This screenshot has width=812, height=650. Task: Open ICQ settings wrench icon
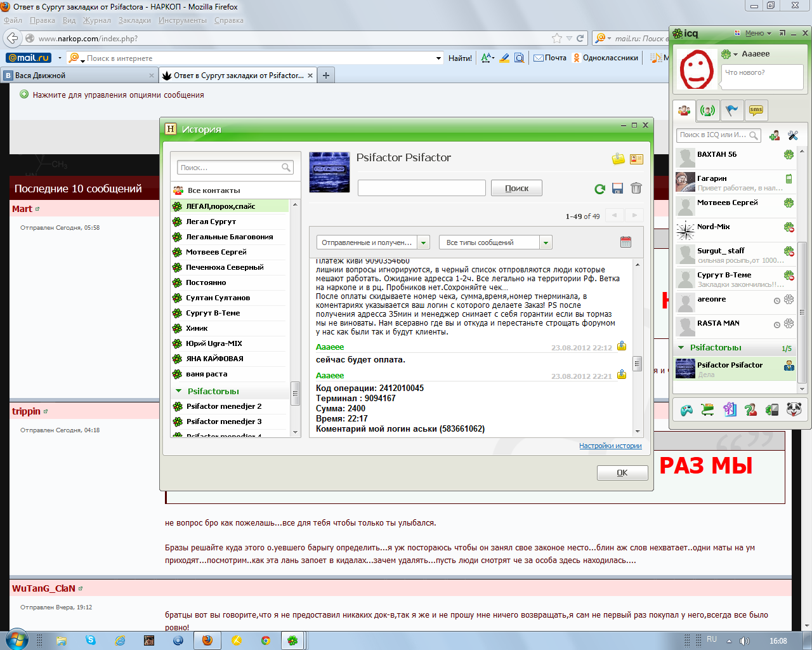click(x=793, y=135)
